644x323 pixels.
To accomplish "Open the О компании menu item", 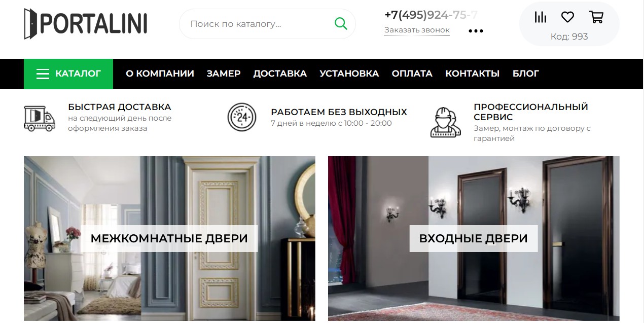I will point(160,74).
